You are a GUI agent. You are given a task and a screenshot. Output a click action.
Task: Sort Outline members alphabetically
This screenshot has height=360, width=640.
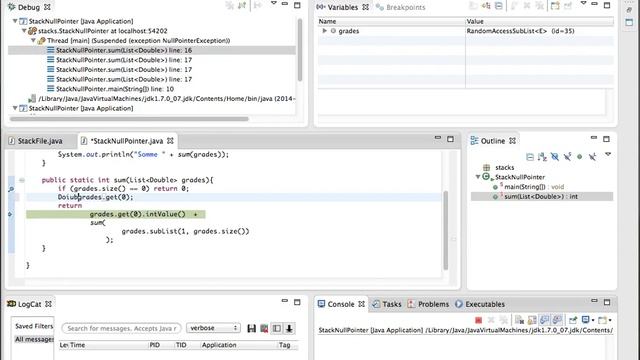pos(542,157)
